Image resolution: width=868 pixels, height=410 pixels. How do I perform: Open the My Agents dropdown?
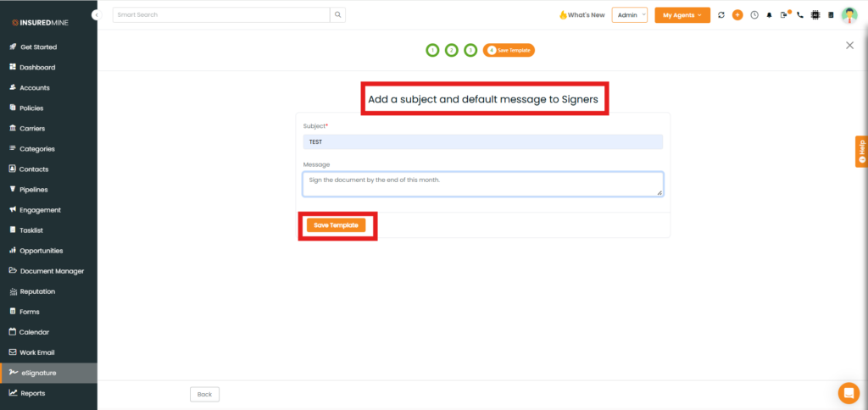(682, 15)
